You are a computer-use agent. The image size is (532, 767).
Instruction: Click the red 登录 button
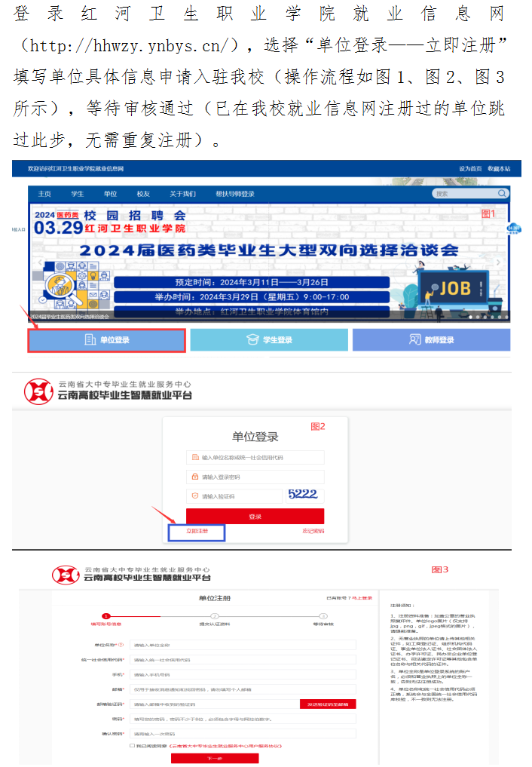coord(255,517)
